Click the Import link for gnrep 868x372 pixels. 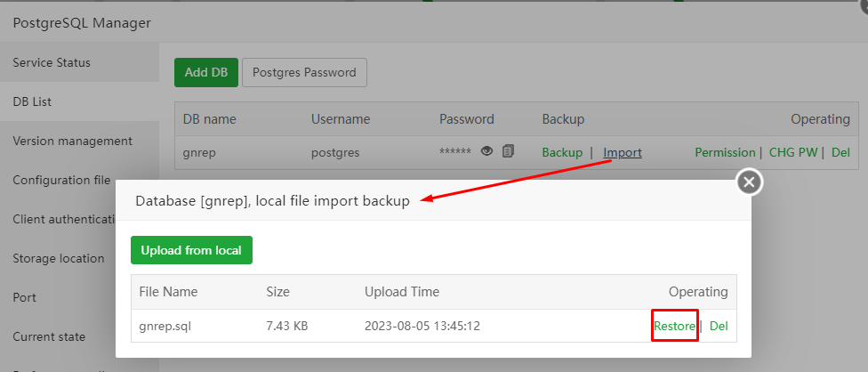tap(623, 152)
